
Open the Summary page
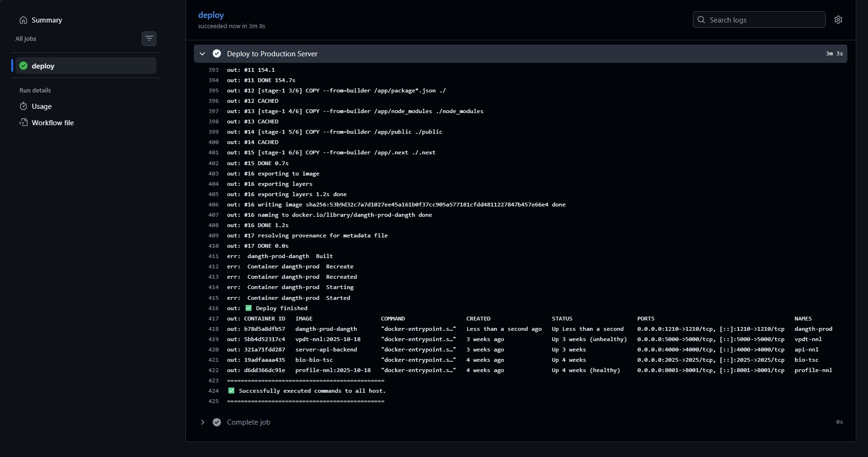tap(46, 20)
